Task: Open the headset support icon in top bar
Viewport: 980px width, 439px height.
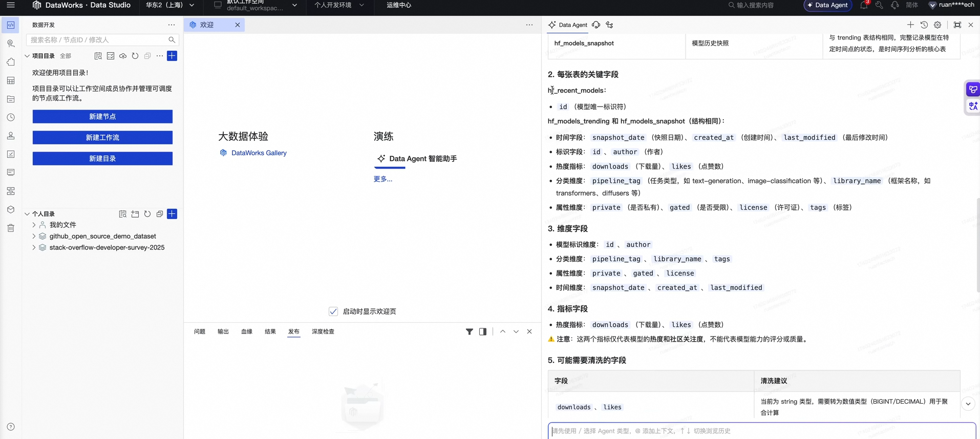Action: (894, 5)
